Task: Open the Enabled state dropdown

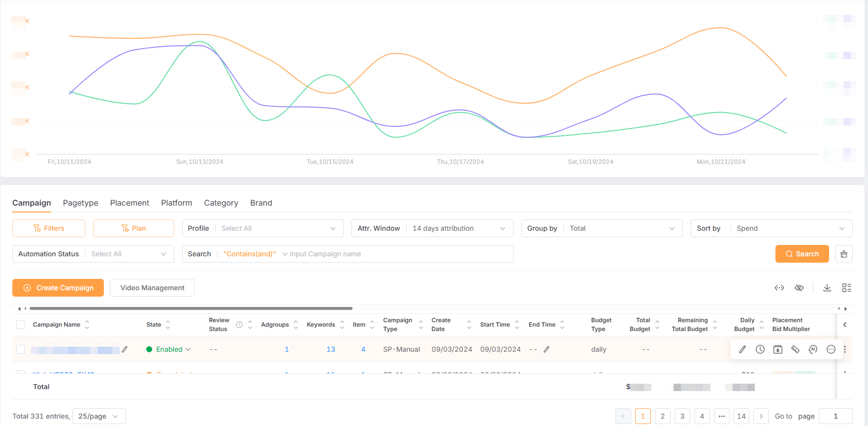Action: [x=169, y=349]
